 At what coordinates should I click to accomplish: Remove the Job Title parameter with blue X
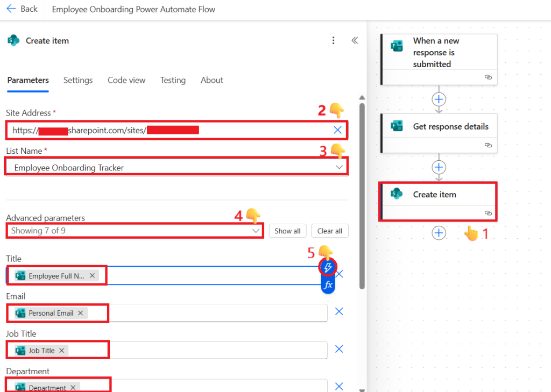[339, 349]
